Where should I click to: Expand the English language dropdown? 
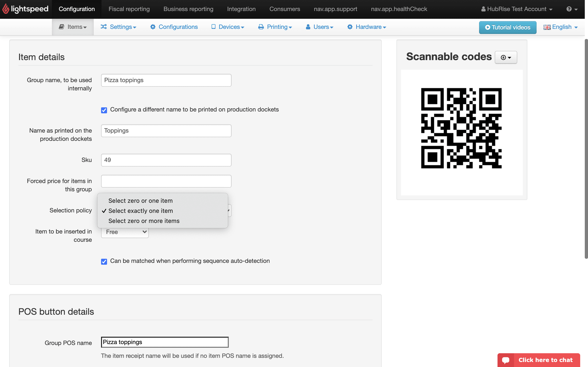[560, 27]
